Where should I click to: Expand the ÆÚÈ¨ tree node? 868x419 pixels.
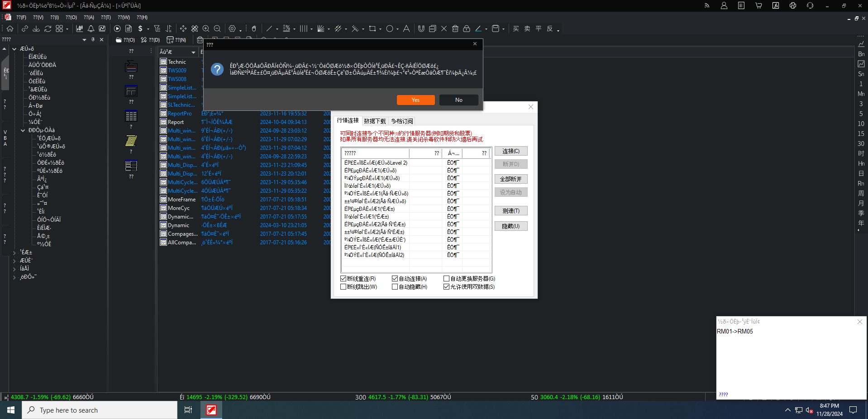click(x=14, y=261)
